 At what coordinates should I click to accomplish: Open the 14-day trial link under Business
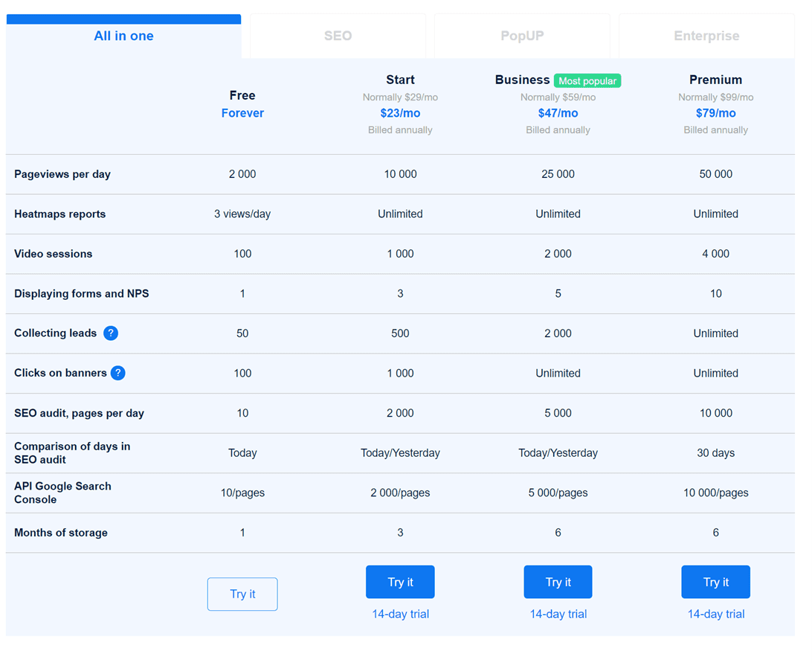pyautogui.click(x=558, y=614)
